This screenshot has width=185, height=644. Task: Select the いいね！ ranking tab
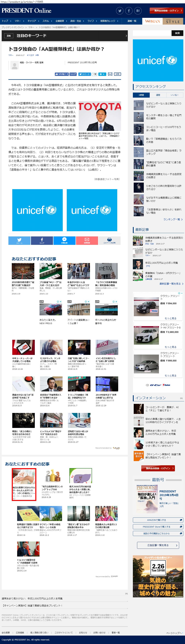point(175,95)
